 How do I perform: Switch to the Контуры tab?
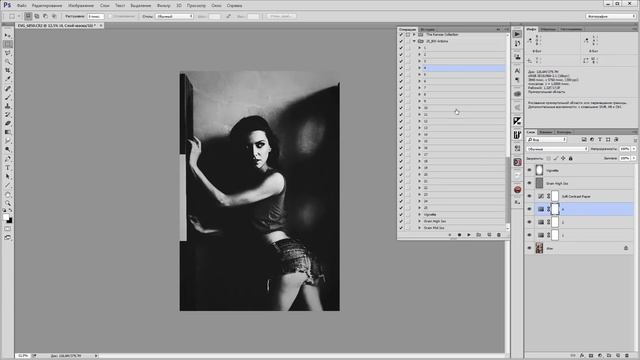564,132
